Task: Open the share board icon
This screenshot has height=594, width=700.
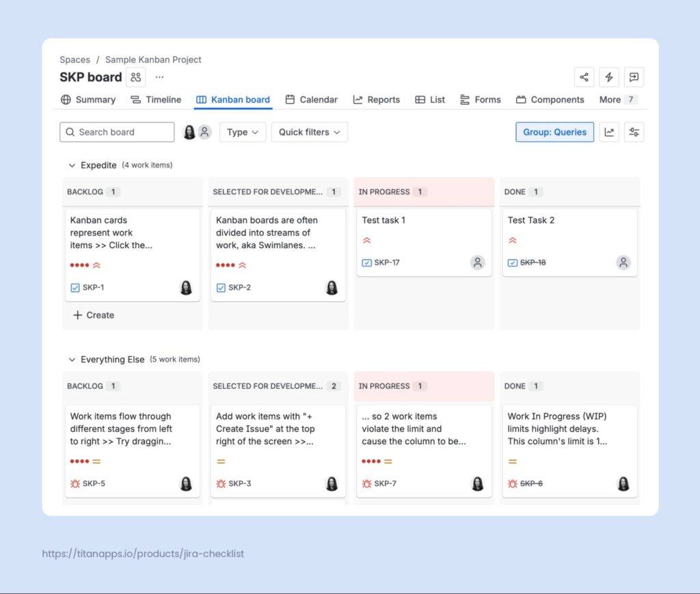Action: pyautogui.click(x=584, y=77)
